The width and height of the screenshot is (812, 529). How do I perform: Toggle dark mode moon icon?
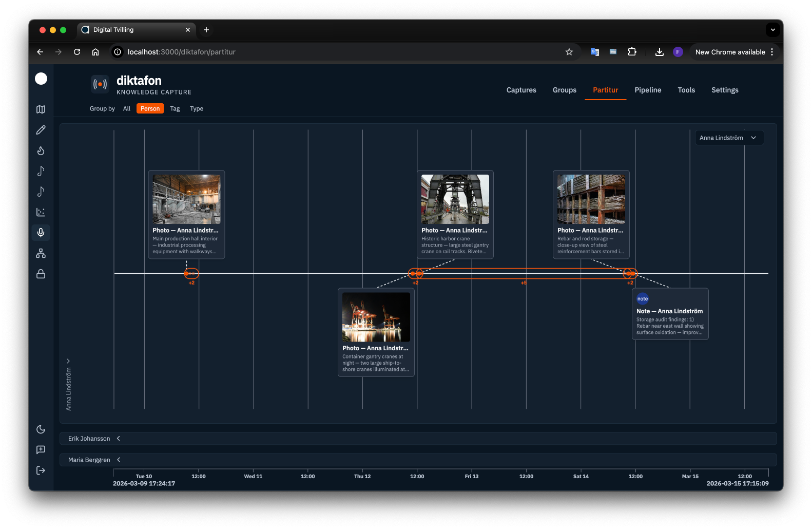coord(41,429)
